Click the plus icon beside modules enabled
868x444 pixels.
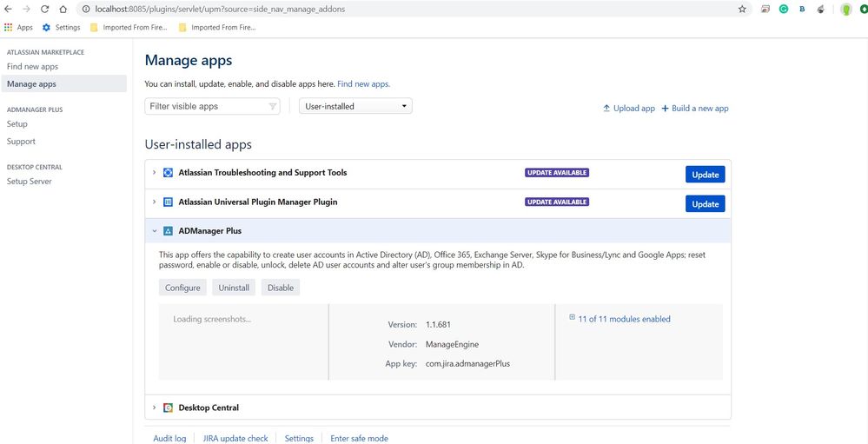[x=573, y=318]
